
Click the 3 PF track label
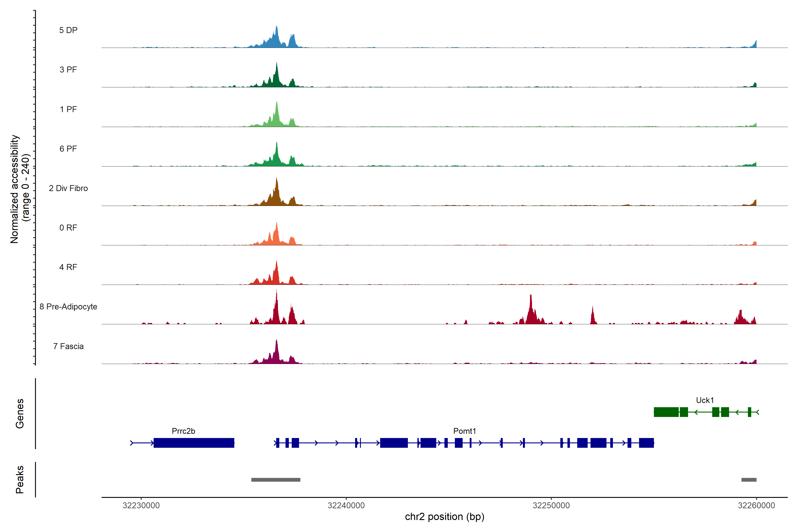pos(68,70)
